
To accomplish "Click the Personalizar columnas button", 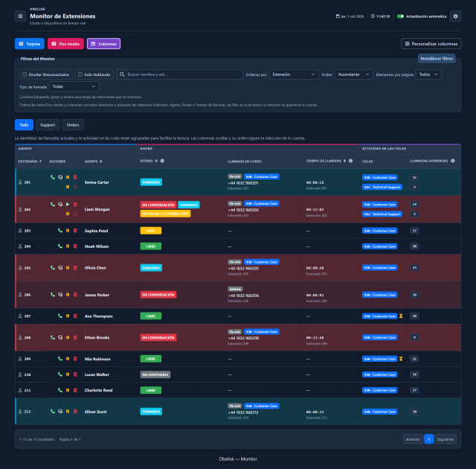I will [431, 44].
